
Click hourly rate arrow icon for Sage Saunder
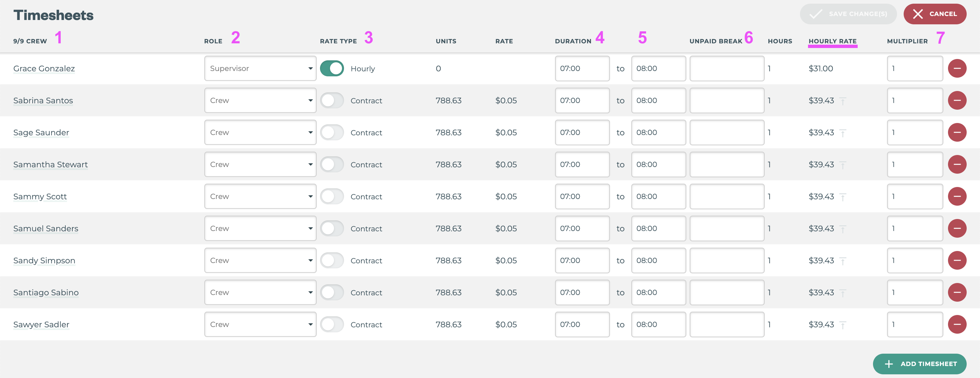coord(843,133)
